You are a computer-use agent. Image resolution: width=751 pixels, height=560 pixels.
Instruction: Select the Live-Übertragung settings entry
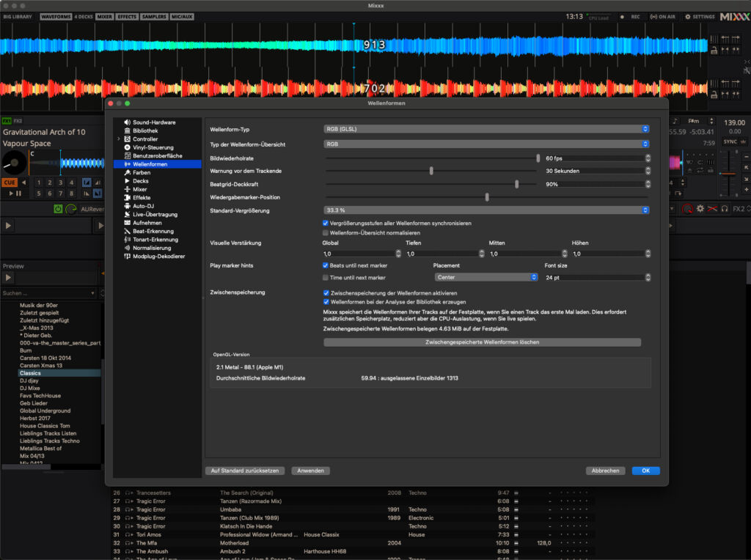[155, 215]
